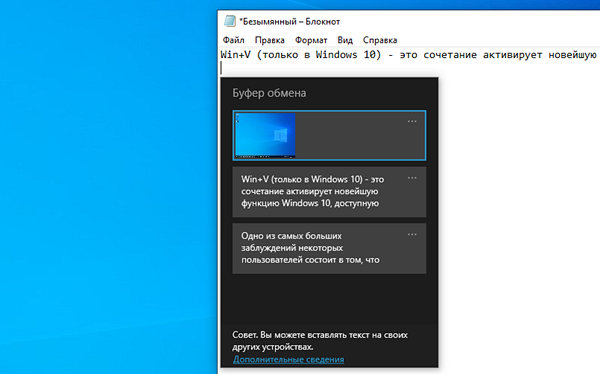Open the Справка menu
The image size is (600, 374).
point(380,40)
